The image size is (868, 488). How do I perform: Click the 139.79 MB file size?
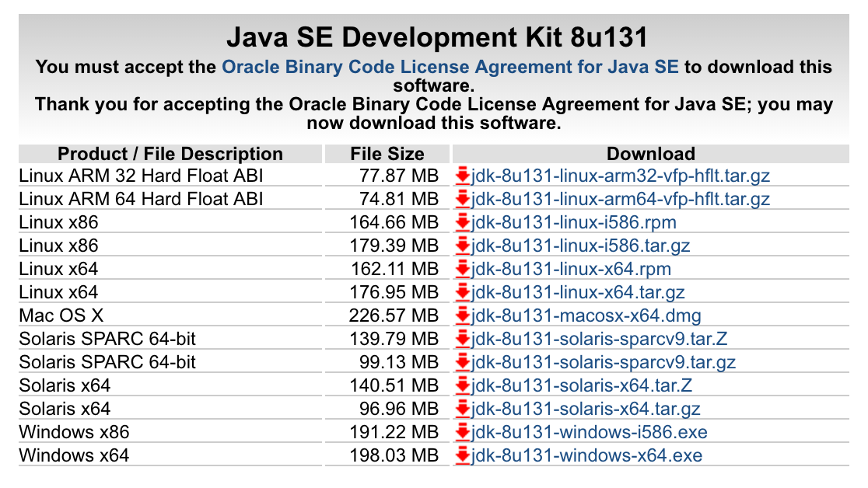[x=394, y=339]
